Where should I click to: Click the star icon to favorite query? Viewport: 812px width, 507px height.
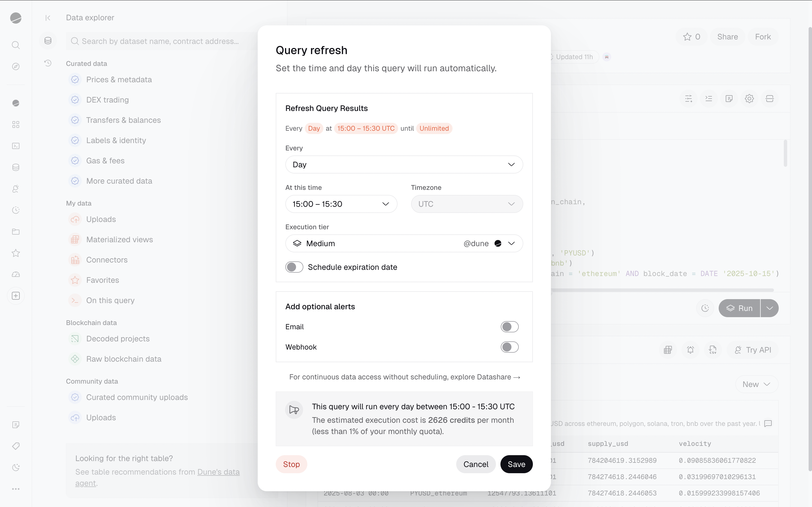(687, 37)
